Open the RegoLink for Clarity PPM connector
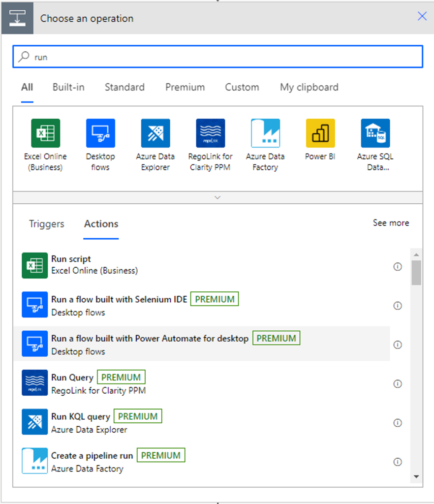434x504 pixels. pyautogui.click(x=211, y=133)
